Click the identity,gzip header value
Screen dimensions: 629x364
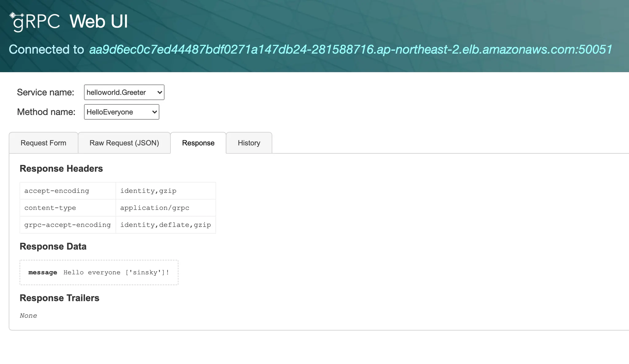coord(148,191)
